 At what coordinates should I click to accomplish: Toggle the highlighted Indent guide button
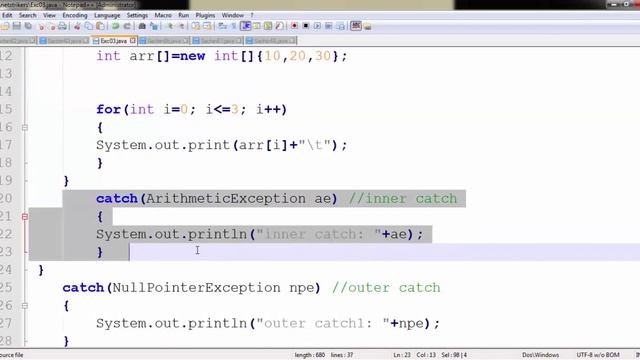click(246, 26)
